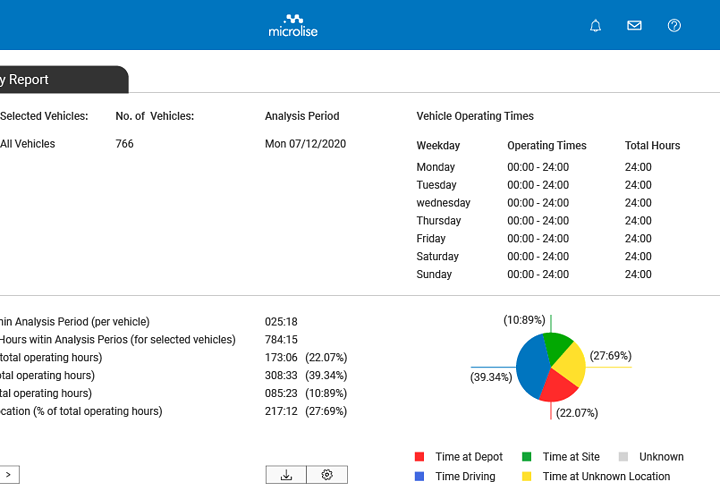Screen dimensions: 720x499
Task: Select the Report tab
Action: (x=60, y=80)
